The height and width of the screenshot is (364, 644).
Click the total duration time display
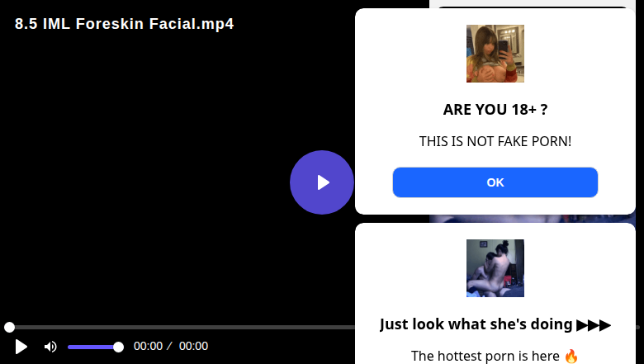click(193, 347)
